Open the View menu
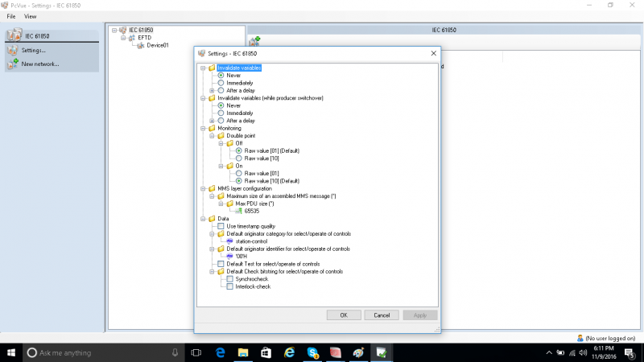 pos(30,16)
